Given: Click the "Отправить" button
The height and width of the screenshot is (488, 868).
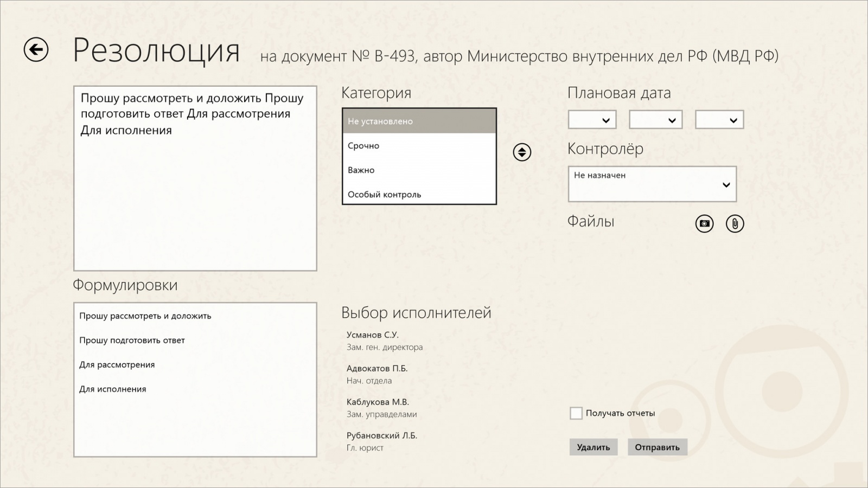Looking at the screenshot, I should [x=657, y=447].
